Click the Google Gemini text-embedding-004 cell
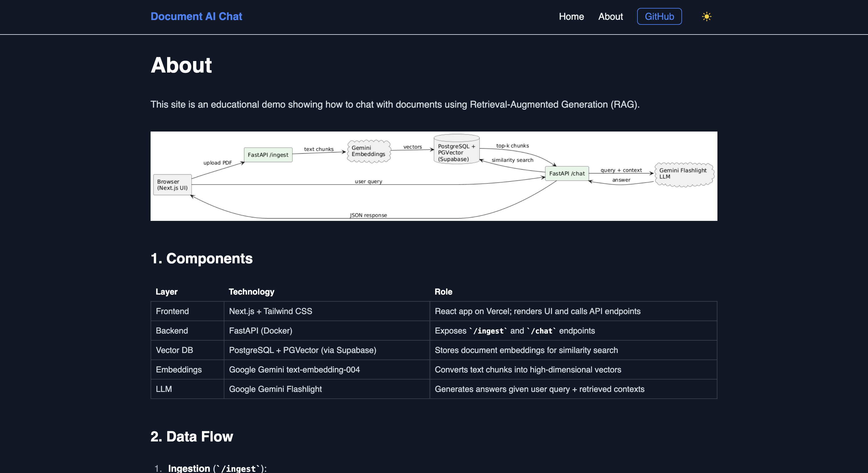Screen dimensions: 868x473 294,370
